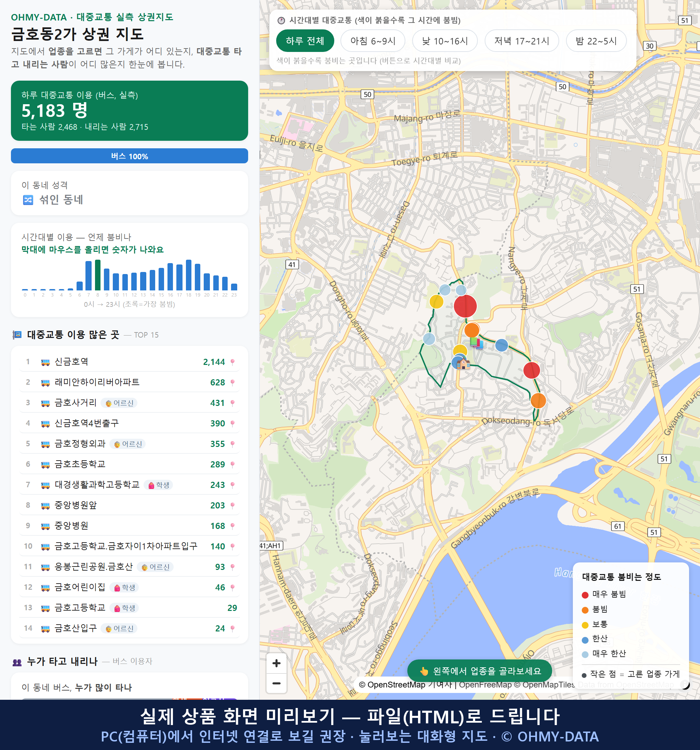
Task: Click the map pin icon in 금호사거리 row
Action: [232, 403]
